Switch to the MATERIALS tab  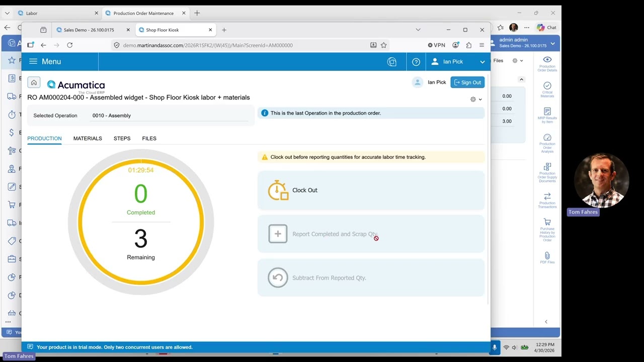(88, 138)
